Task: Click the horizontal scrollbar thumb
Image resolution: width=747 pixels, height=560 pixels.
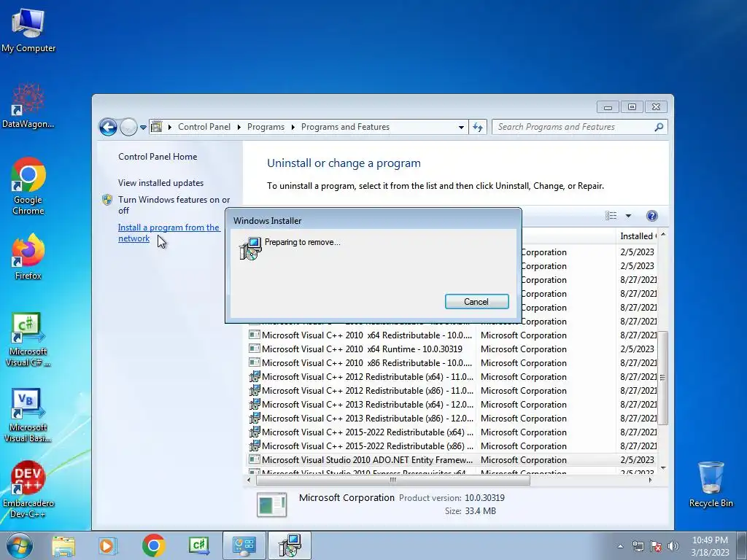Action: coord(393,480)
